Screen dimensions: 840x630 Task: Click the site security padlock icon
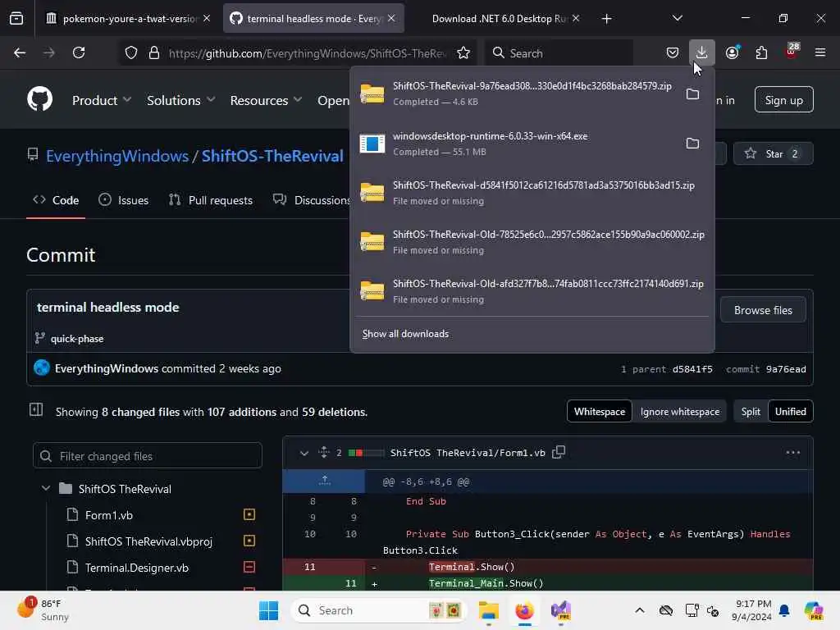pos(154,52)
